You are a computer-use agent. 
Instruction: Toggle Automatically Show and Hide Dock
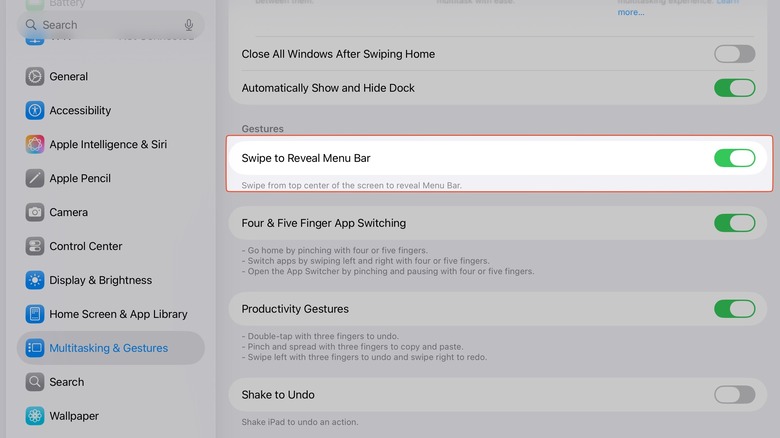pos(734,88)
